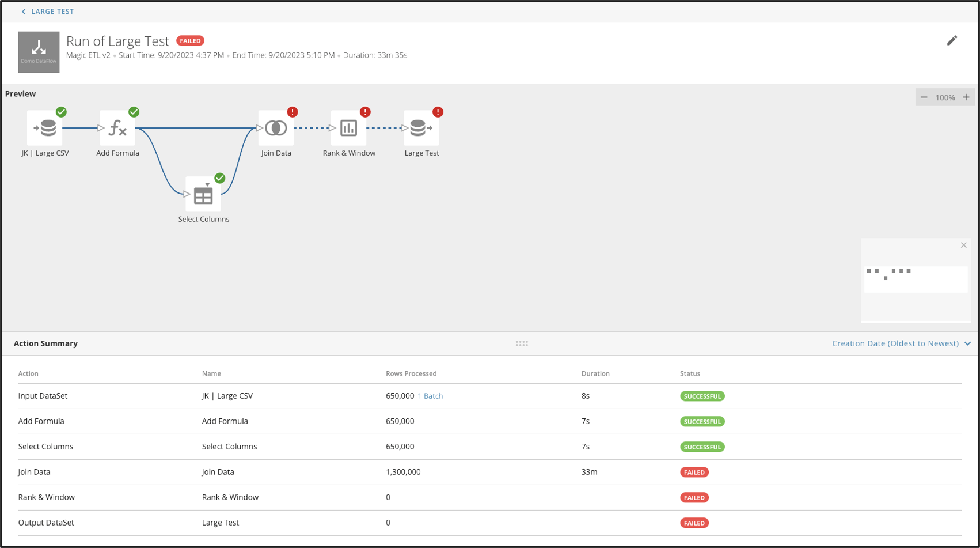Select the JK | Large CSV input dataset node
This screenshot has height=548, width=980.
(x=45, y=129)
